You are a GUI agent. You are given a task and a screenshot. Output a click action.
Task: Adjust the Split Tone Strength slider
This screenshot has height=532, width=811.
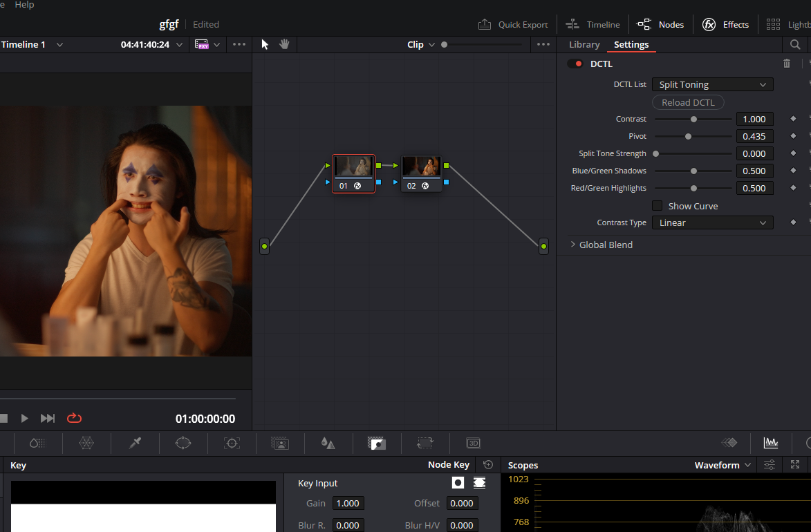pyautogui.click(x=693, y=153)
